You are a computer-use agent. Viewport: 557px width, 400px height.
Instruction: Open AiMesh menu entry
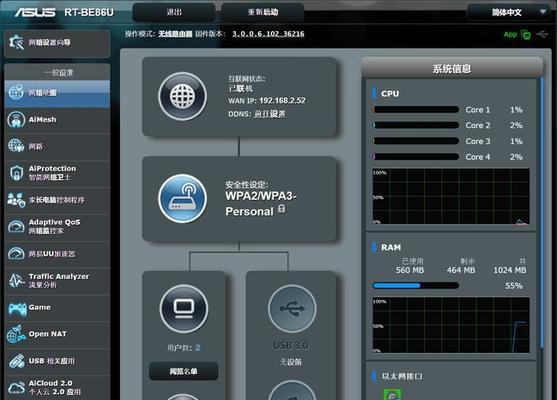pyautogui.click(x=57, y=120)
